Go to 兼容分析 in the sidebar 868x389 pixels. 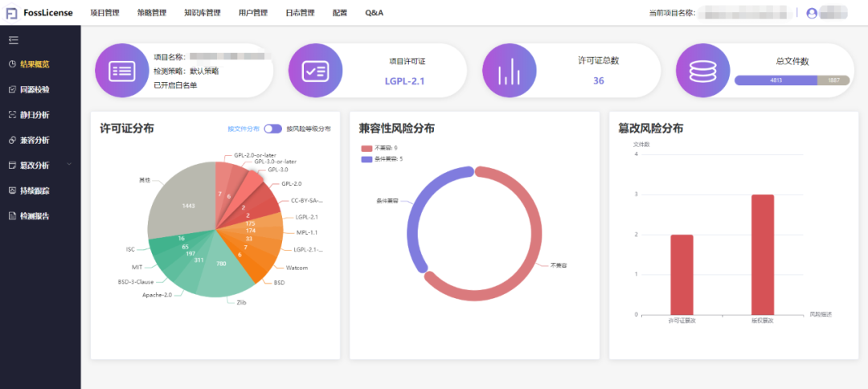click(x=35, y=140)
